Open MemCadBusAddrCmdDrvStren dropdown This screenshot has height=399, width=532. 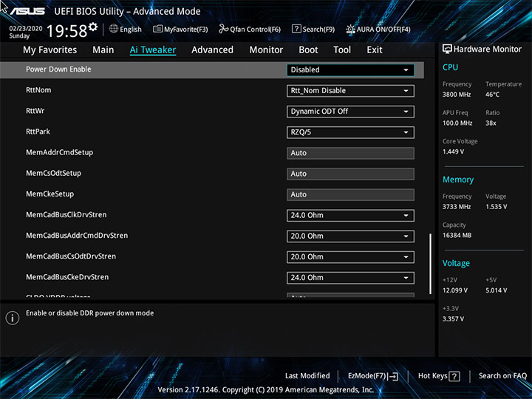pyautogui.click(x=350, y=236)
